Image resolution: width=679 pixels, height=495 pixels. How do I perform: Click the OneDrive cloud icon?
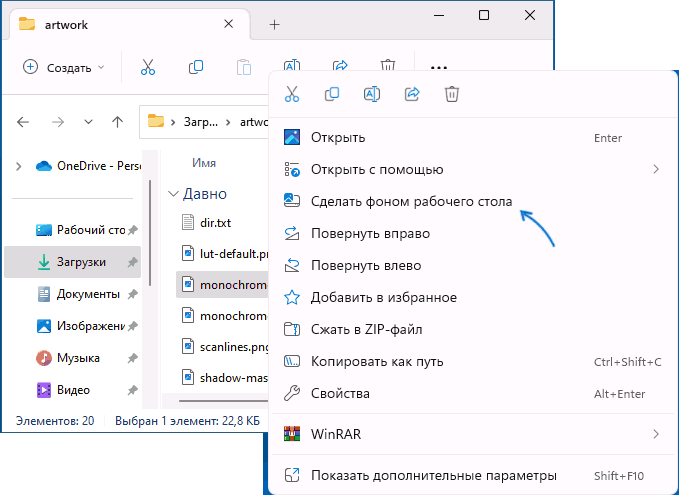pos(44,166)
